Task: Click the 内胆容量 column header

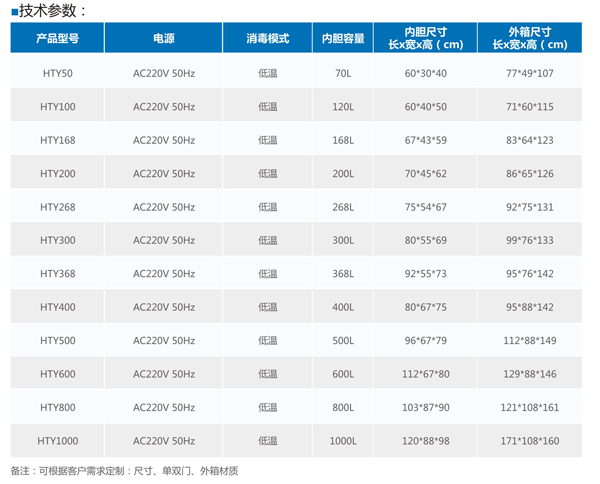Action: pyautogui.click(x=344, y=38)
